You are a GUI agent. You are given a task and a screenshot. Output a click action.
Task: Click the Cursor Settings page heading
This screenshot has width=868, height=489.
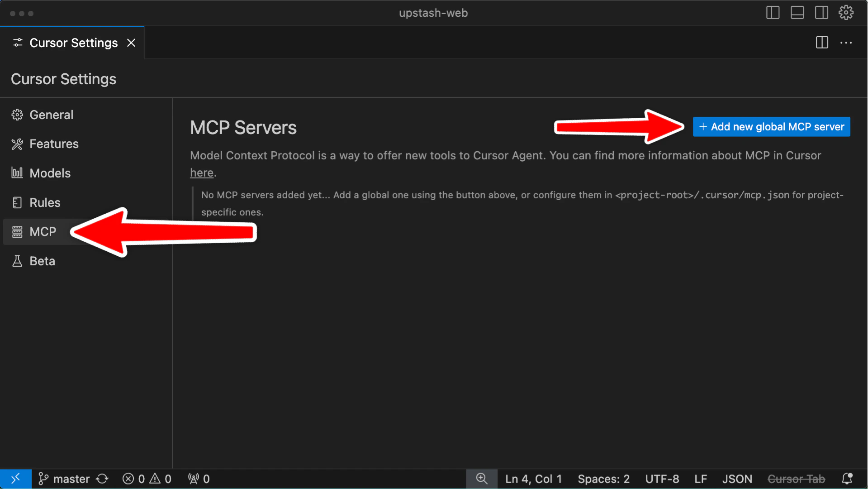pos(64,79)
